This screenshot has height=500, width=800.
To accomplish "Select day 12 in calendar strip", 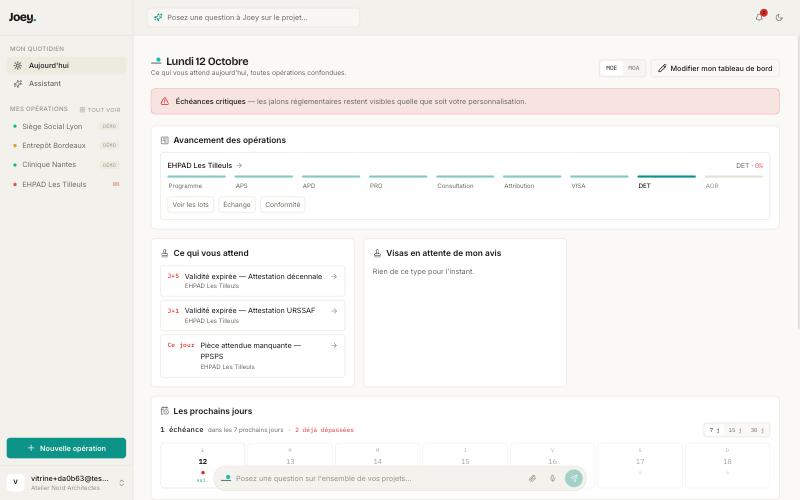I will tap(203, 465).
